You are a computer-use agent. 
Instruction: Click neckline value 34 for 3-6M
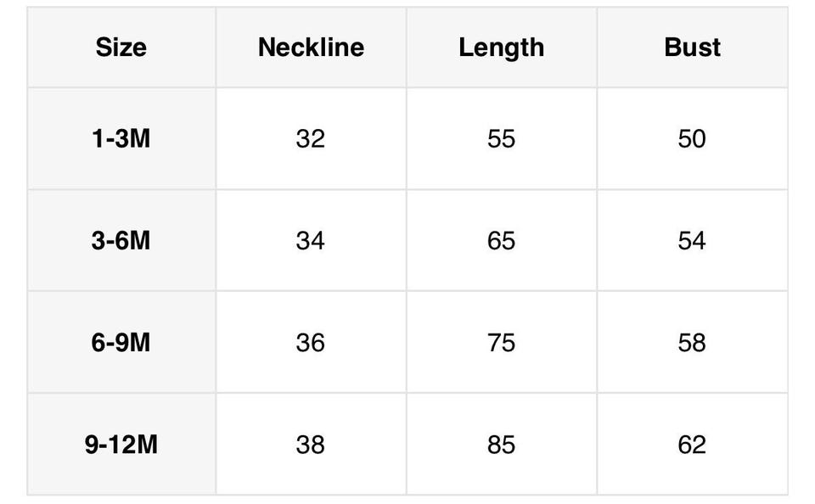(x=311, y=240)
